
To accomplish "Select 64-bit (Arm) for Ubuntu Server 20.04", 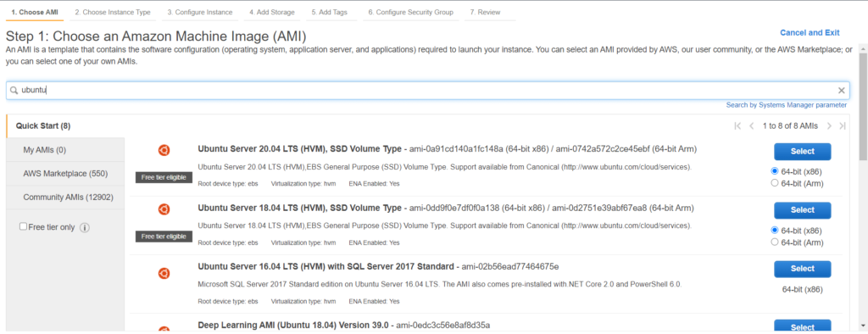I will point(775,183).
